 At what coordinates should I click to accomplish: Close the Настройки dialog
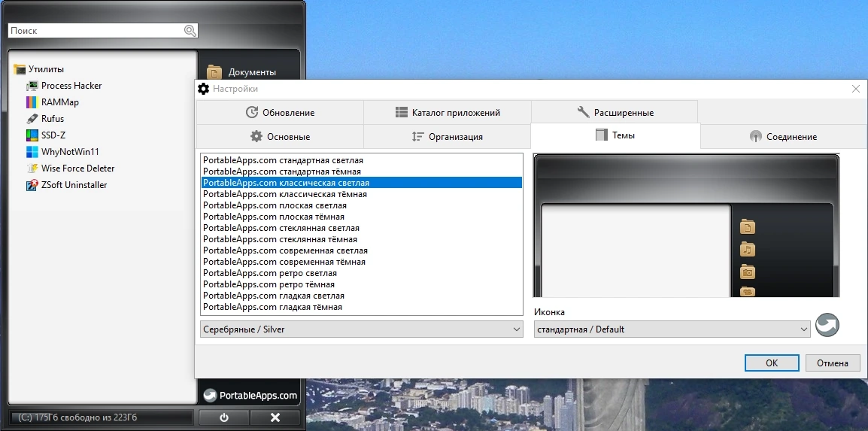click(x=855, y=89)
